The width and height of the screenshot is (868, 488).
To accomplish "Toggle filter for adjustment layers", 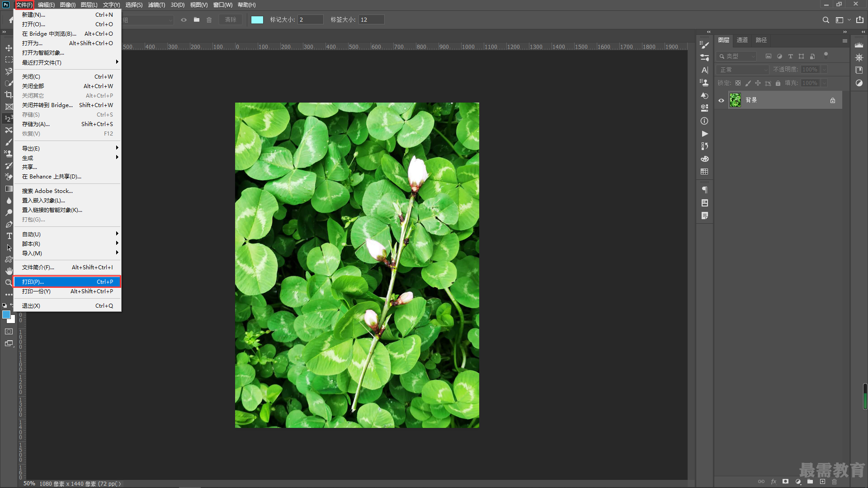I will [x=779, y=56].
